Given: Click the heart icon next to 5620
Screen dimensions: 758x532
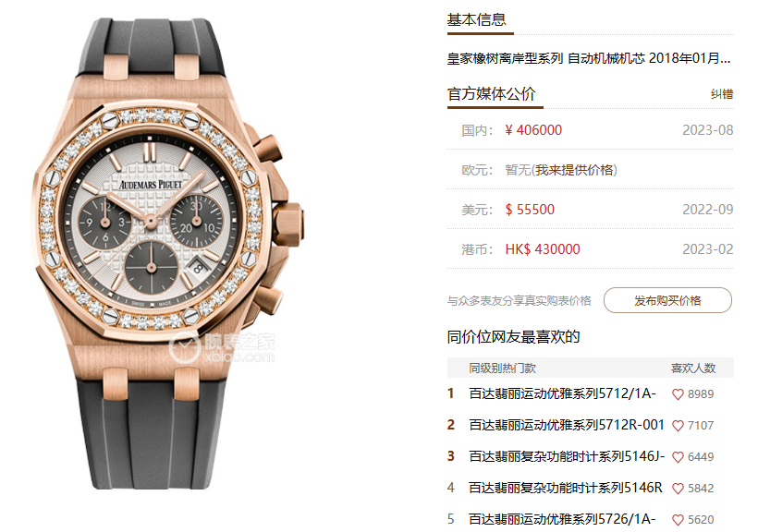Looking at the screenshot, I should pyautogui.click(x=678, y=520).
